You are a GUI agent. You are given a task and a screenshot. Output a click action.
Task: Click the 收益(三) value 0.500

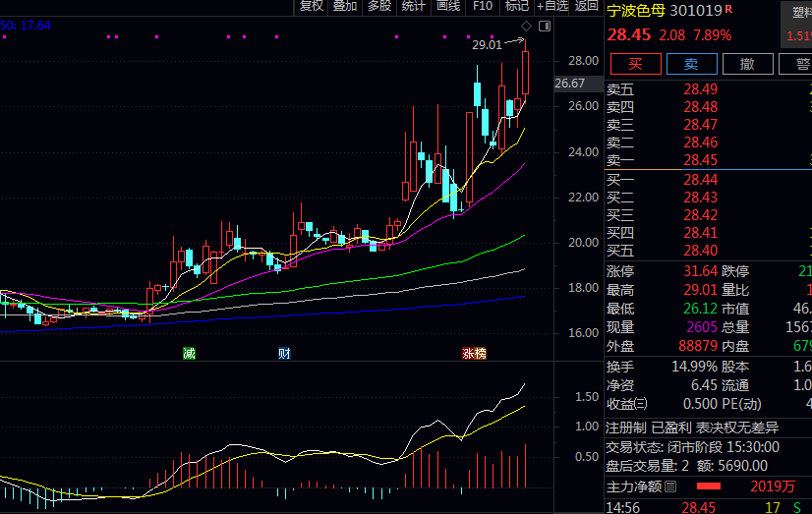(700, 404)
